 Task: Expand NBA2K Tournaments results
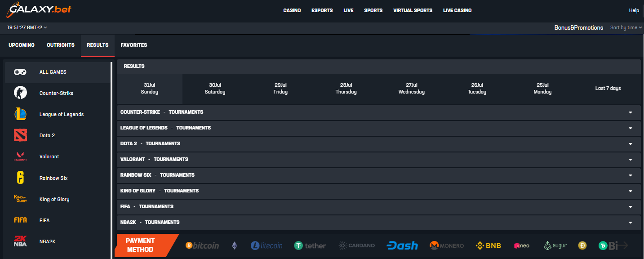pyautogui.click(x=378, y=223)
